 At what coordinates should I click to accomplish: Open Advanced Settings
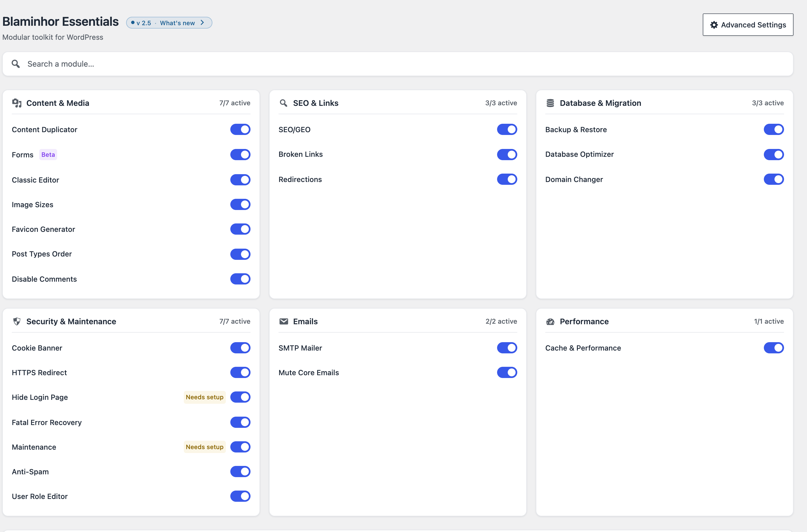(x=748, y=25)
